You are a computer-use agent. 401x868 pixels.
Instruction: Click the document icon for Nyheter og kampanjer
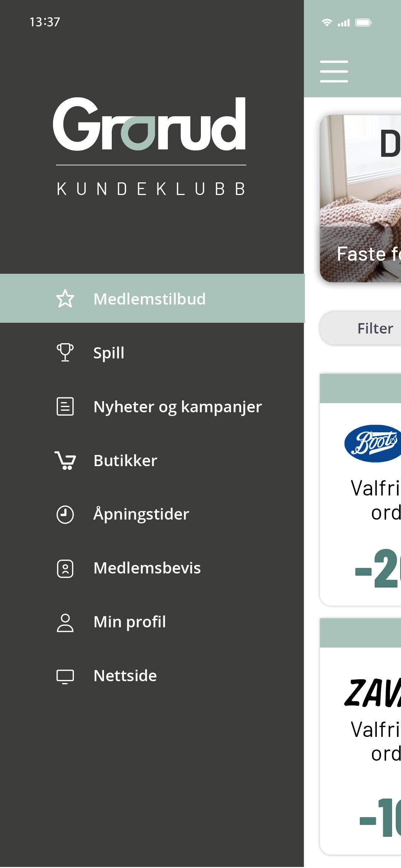pos(65,406)
